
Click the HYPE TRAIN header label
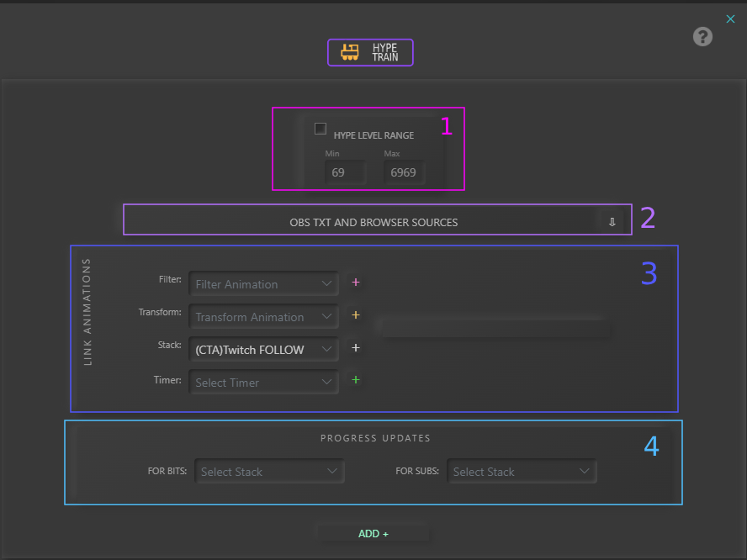point(385,52)
